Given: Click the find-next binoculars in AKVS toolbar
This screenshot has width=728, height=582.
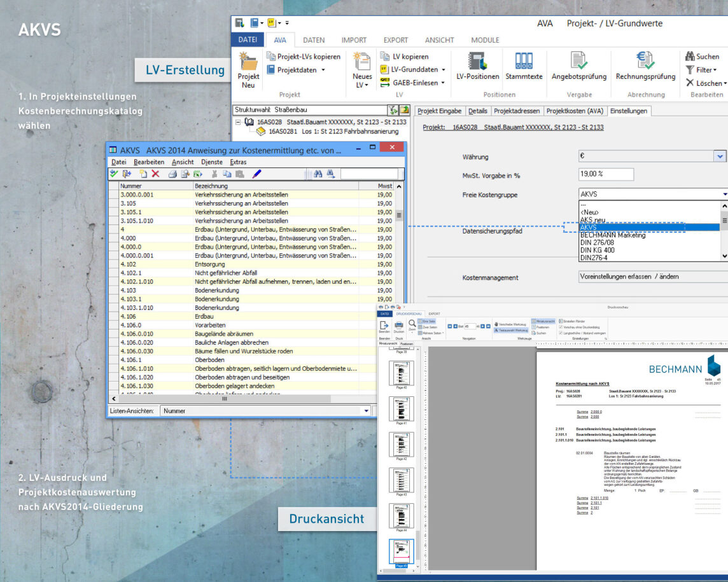Looking at the screenshot, I should point(330,174).
